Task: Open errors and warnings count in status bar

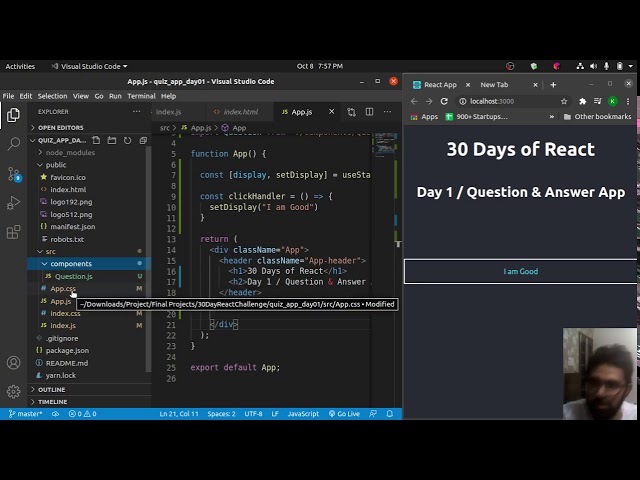Action: coord(82,413)
